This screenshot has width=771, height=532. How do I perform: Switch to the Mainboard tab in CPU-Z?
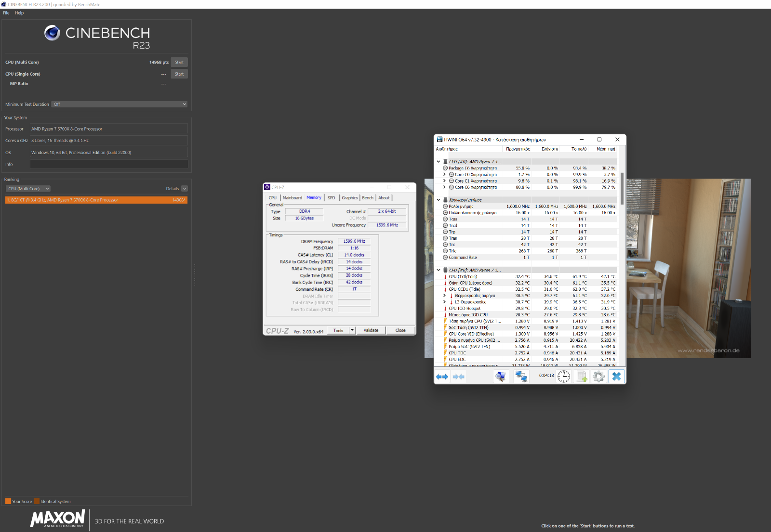pyautogui.click(x=292, y=198)
